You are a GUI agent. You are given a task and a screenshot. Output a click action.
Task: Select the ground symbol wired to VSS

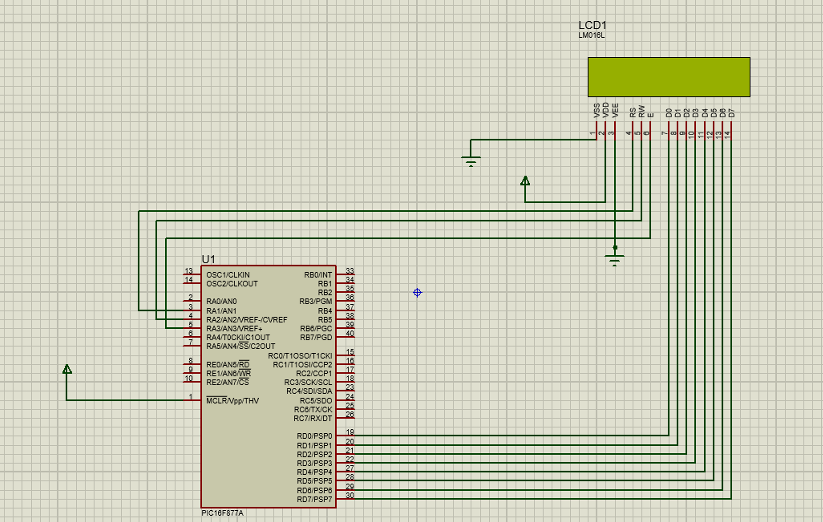(471, 161)
